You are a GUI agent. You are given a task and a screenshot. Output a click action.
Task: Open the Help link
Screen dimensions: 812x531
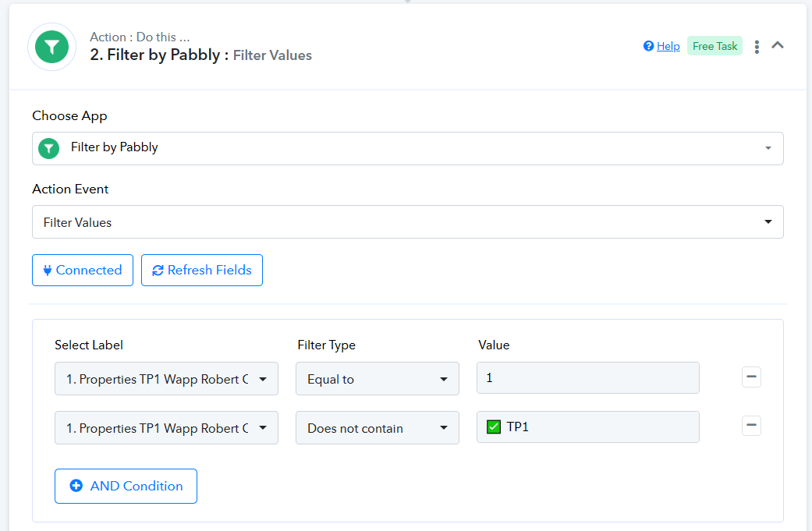pos(668,46)
